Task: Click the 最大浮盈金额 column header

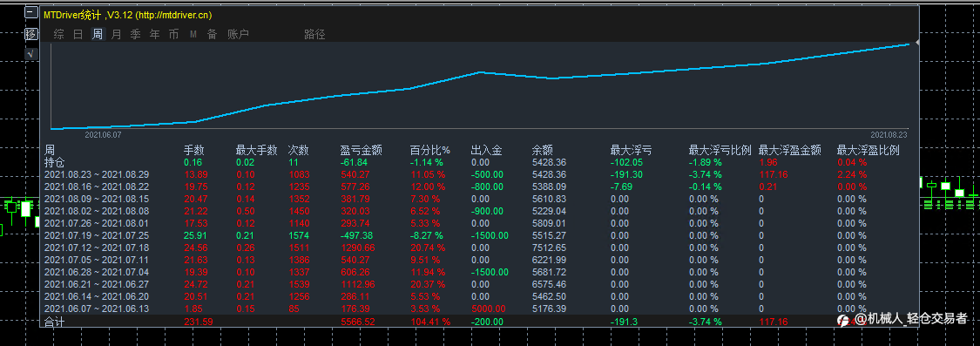Action: tap(790, 151)
